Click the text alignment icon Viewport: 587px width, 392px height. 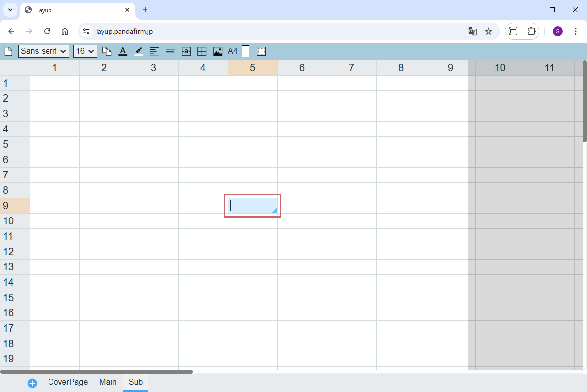point(154,51)
